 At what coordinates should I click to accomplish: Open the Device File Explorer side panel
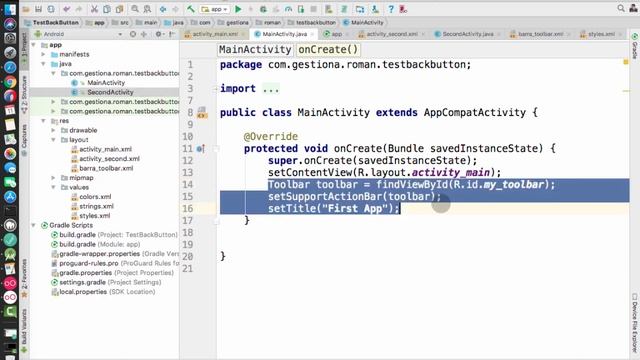click(x=635, y=322)
